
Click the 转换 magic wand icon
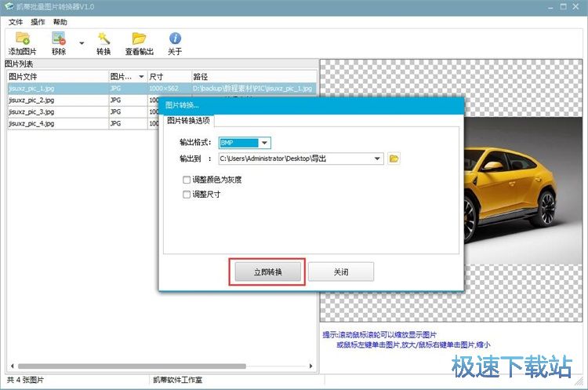point(103,43)
